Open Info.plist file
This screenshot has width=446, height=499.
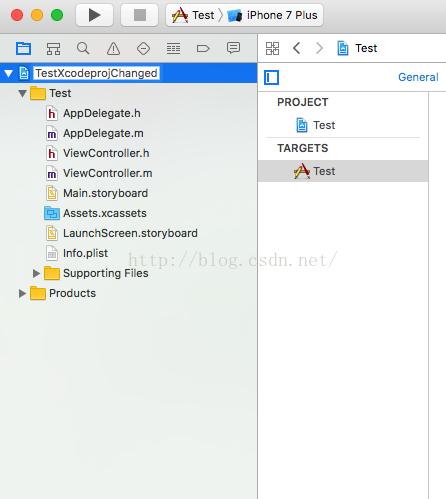85,253
